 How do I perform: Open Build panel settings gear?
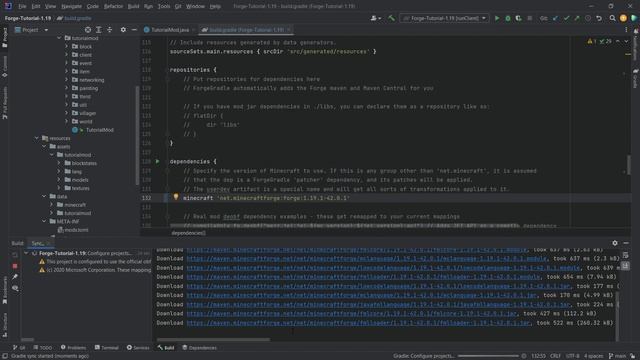615,243
